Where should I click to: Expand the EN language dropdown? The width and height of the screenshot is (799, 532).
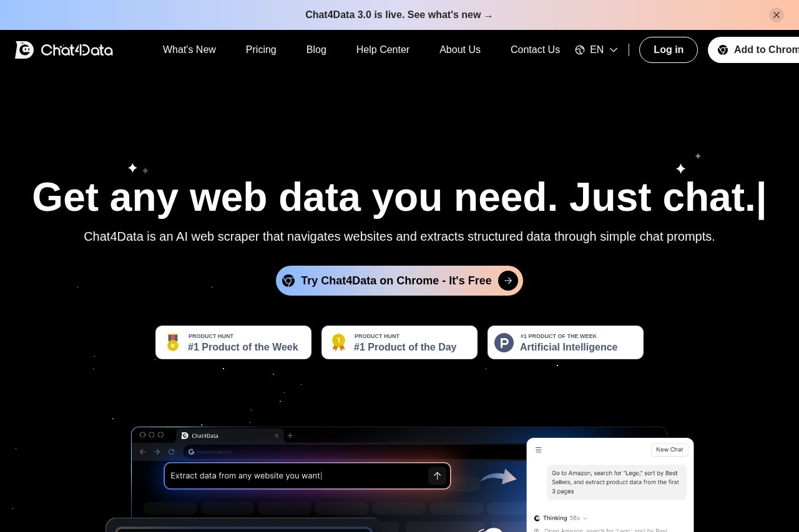click(x=596, y=50)
